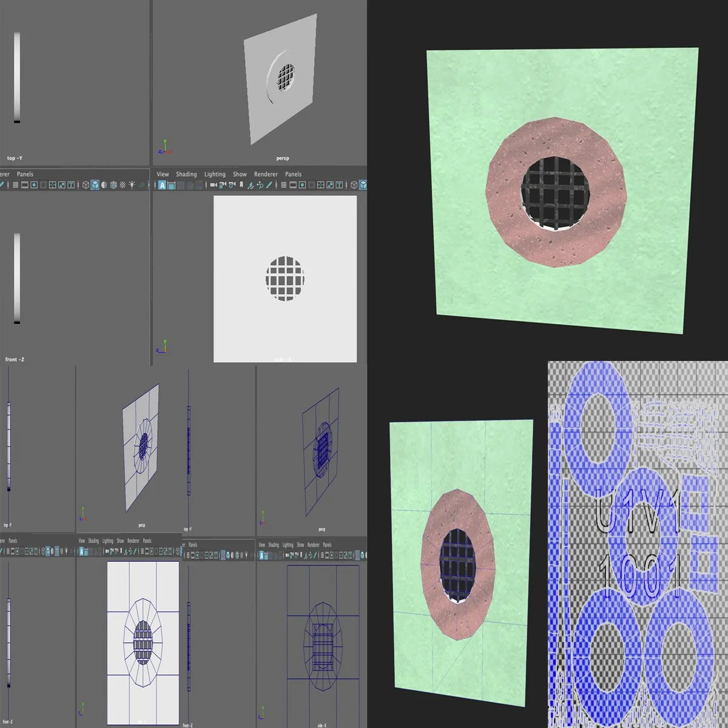Open the Shading menu above the large side viewport
The height and width of the screenshot is (728, 728).
[x=186, y=174]
